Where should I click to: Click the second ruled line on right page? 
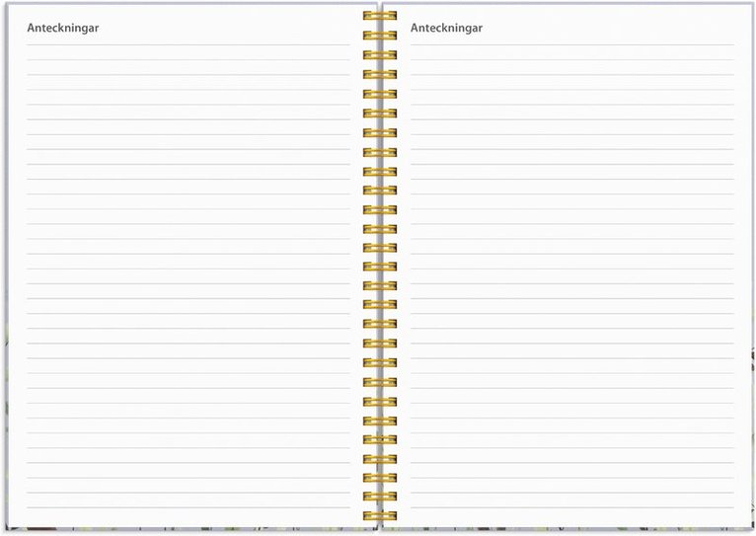tap(571, 60)
